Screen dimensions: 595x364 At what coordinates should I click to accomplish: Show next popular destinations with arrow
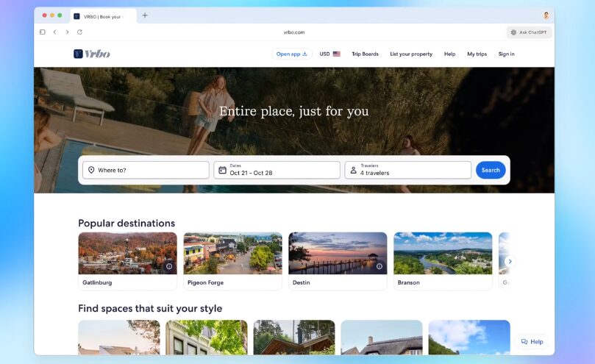(x=510, y=261)
